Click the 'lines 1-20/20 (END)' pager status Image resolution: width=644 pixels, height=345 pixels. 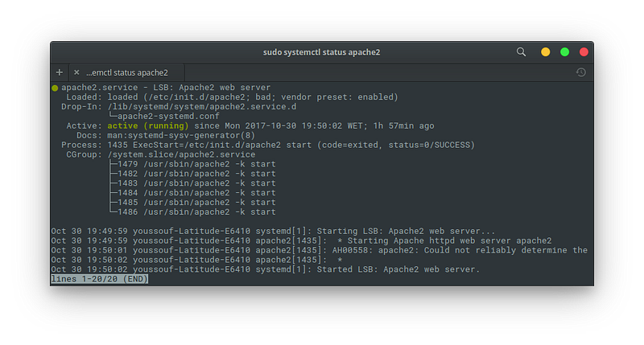[100, 279]
